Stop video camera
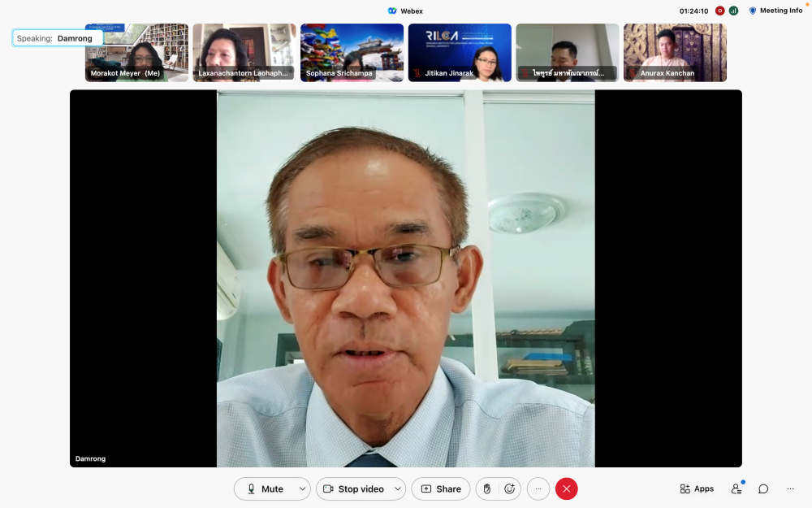 pyautogui.click(x=353, y=488)
